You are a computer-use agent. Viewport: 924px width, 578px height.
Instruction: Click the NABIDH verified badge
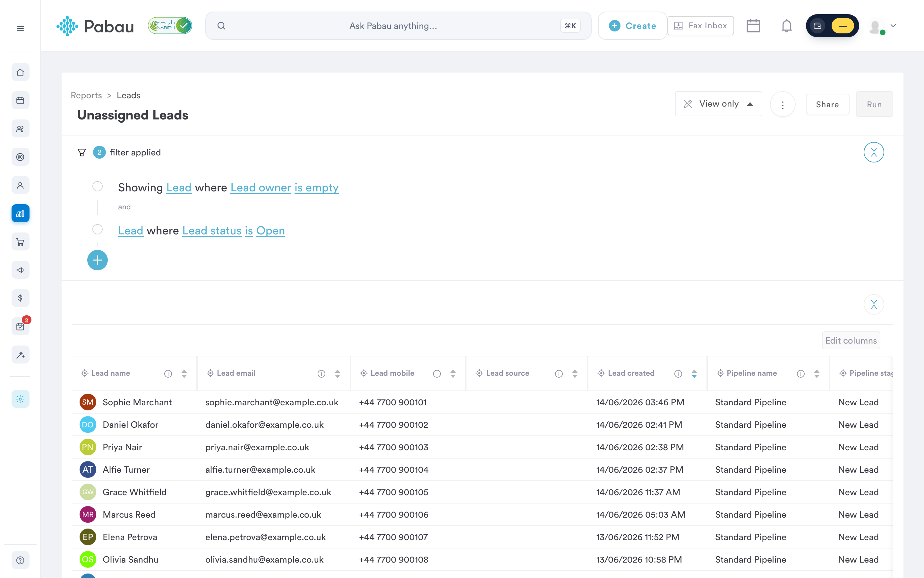[170, 26]
